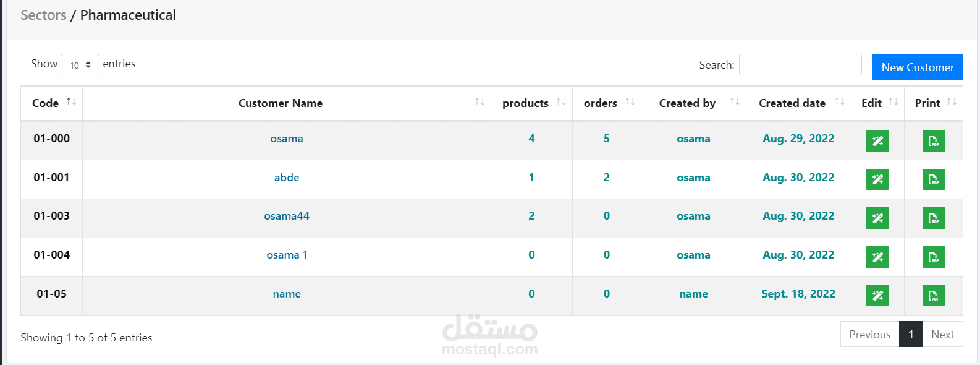Sort by orders column arrows
The image size is (980, 365).
[x=630, y=102]
